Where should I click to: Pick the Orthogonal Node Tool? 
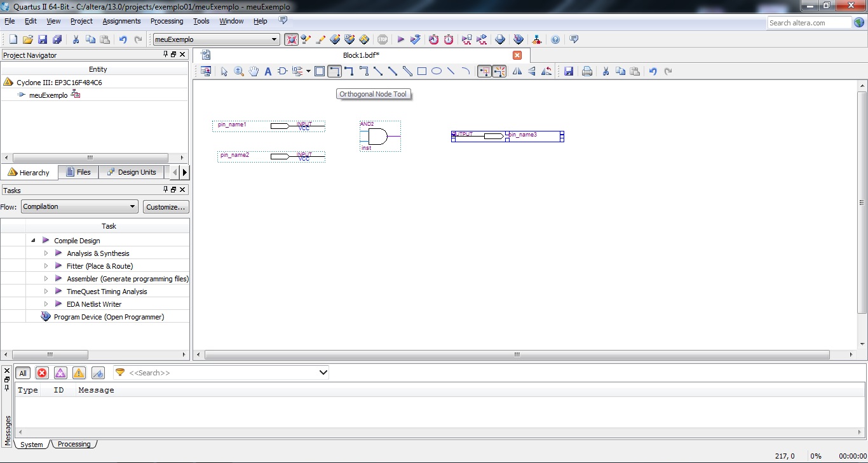(334, 71)
